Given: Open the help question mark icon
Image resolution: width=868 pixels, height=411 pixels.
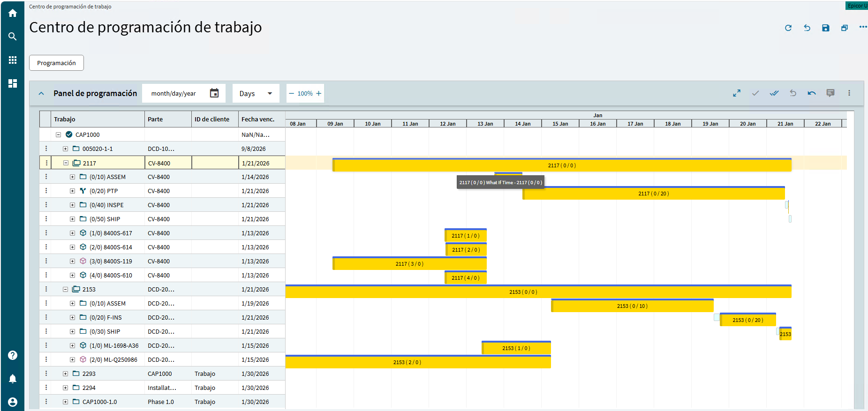Looking at the screenshot, I should (13, 355).
